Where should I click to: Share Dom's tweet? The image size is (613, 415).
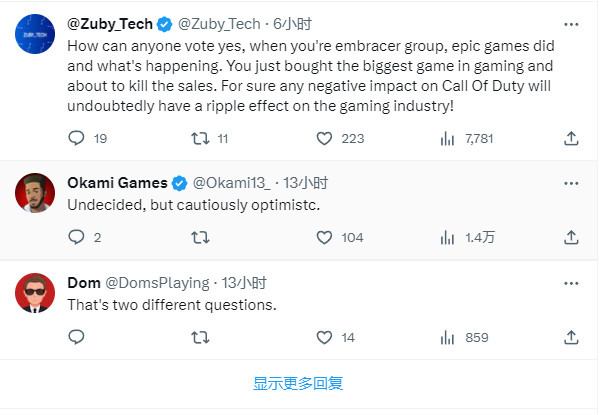[570, 338]
